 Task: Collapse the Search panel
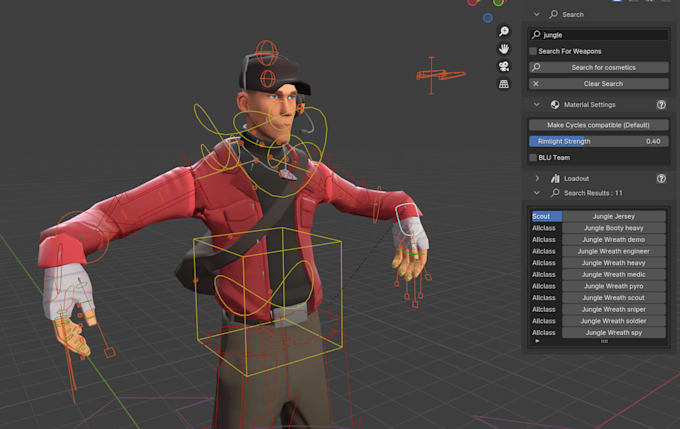click(x=537, y=14)
